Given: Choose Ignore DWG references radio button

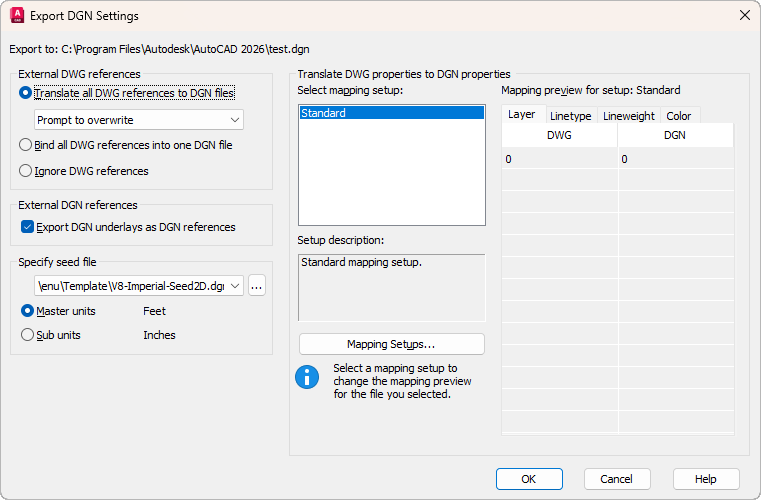Looking at the screenshot, I should 26,171.
